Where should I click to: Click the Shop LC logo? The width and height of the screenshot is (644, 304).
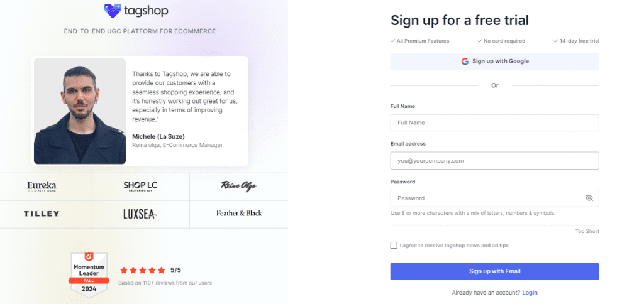click(140, 186)
